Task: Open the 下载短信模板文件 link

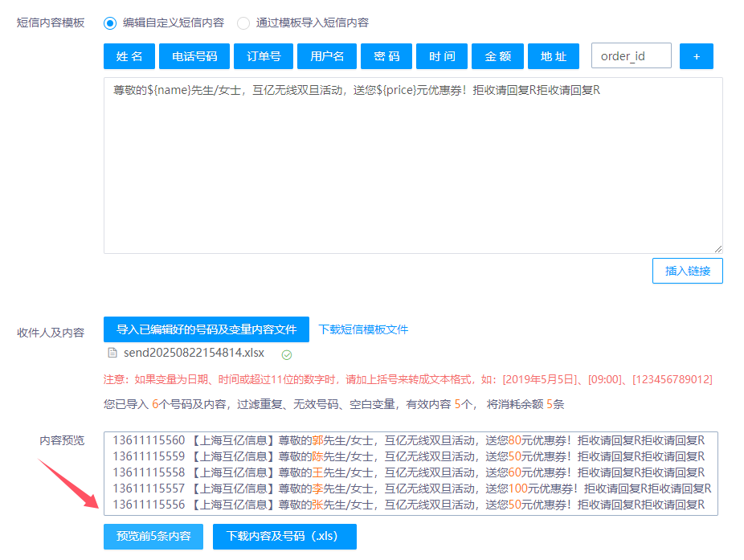Action: click(x=363, y=329)
